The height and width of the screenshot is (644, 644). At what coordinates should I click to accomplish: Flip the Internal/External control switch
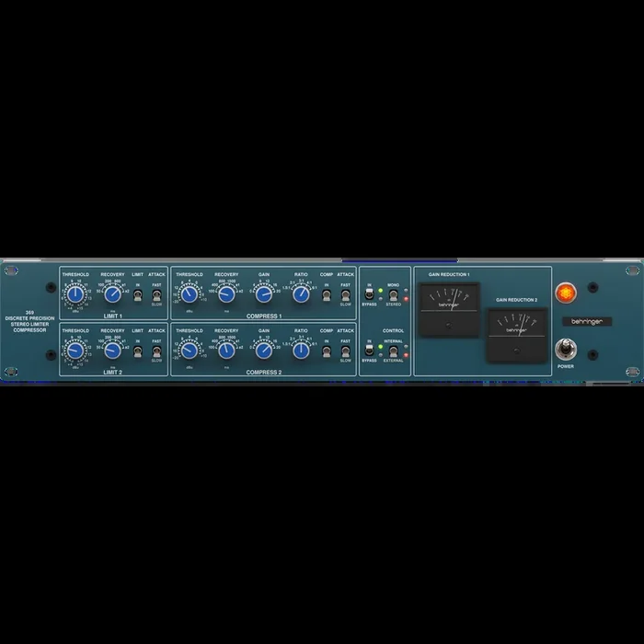coord(393,351)
